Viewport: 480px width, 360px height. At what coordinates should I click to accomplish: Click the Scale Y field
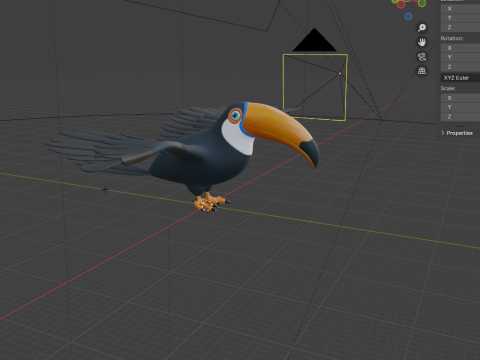point(460,107)
